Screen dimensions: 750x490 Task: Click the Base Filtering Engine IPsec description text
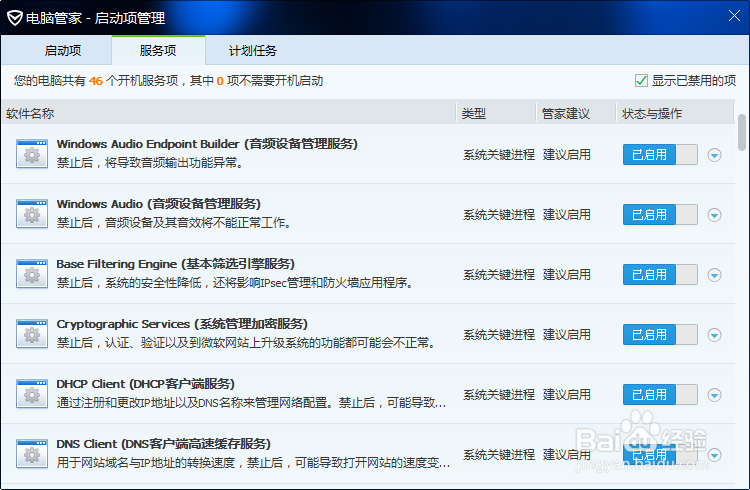pyautogui.click(x=235, y=283)
